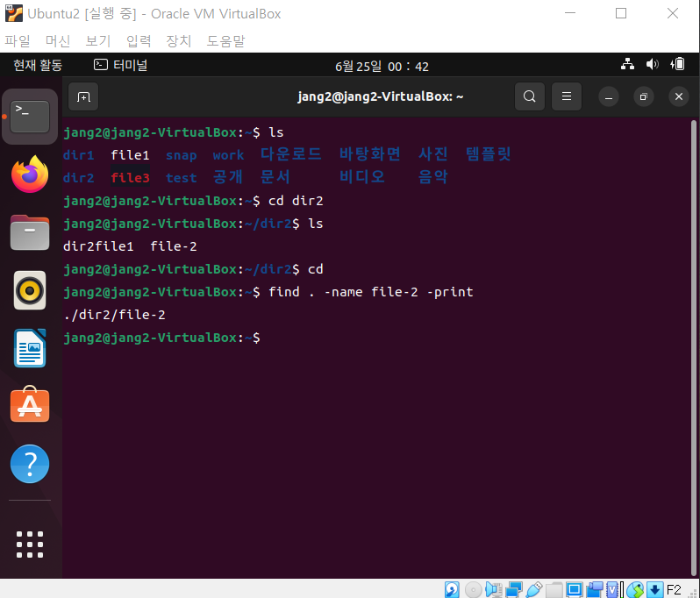700x598 pixels.
Task: Open the Help question mark icon
Action: [x=30, y=464]
